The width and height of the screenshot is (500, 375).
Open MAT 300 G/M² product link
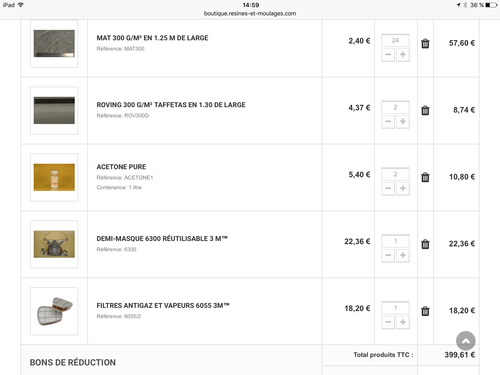click(152, 38)
